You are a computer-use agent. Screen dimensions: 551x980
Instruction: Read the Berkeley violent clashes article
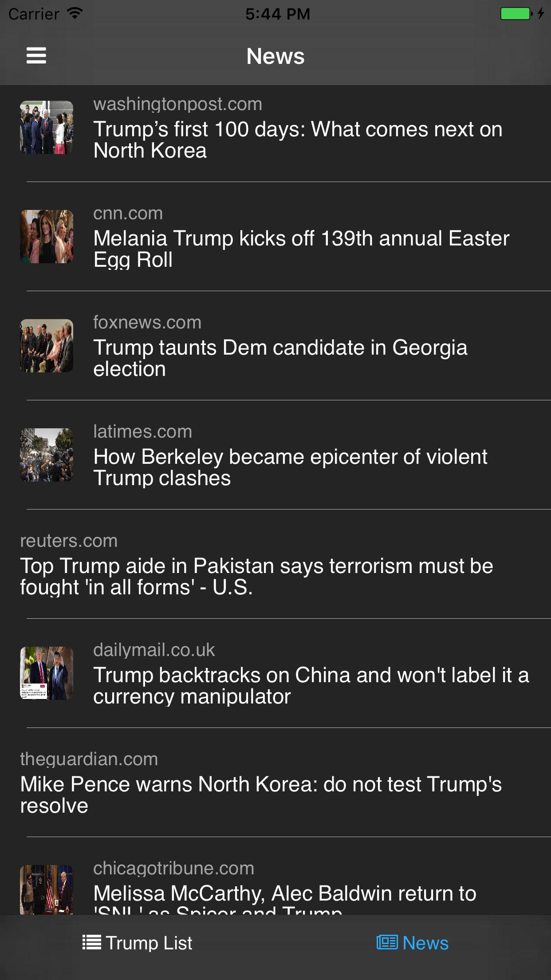290,467
